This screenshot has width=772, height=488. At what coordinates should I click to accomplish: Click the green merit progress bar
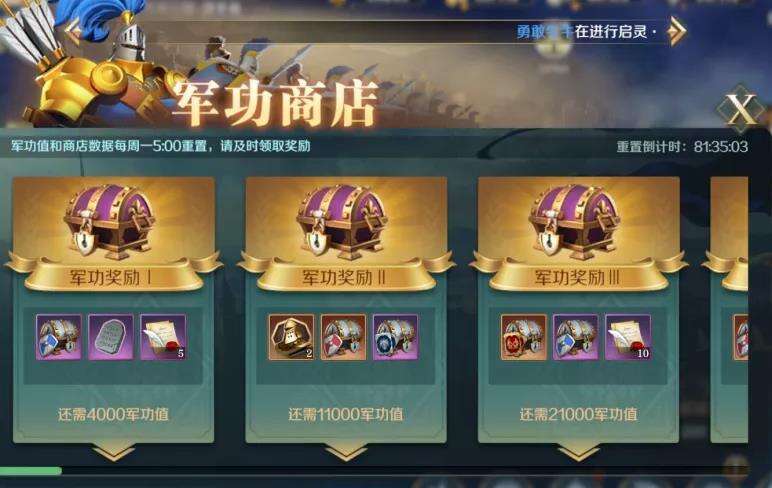click(31, 471)
